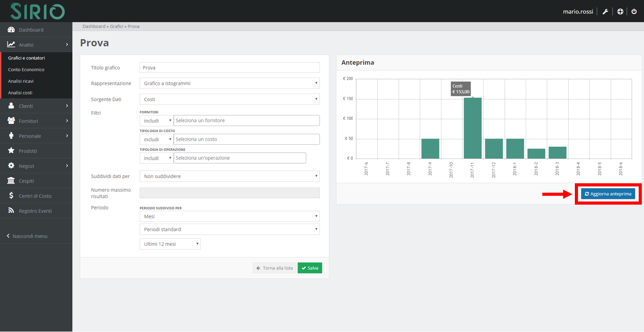This screenshot has height=332, width=644.
Task: Click the 2017-11 bar in chart
Action: 472,129
